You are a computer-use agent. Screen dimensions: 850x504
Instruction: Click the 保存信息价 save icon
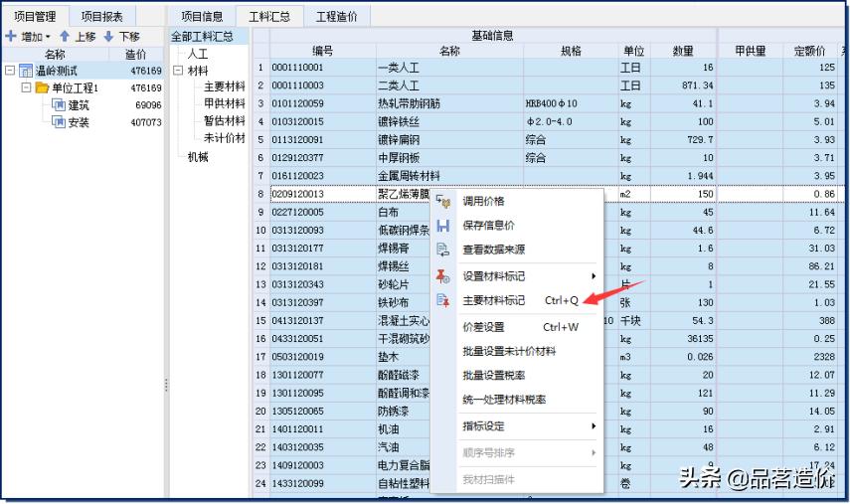(x=442, y=226)
